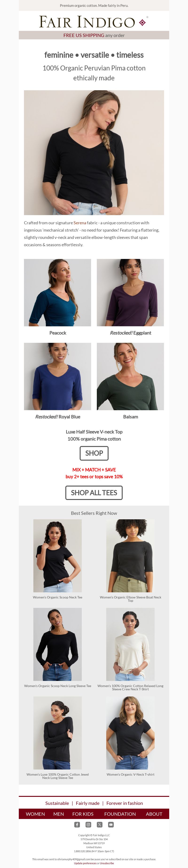Click the Fair Indigo diamond logo icon
Image resolution: width=188 pixels, height=868 pixels.
[x=142, y=23]
